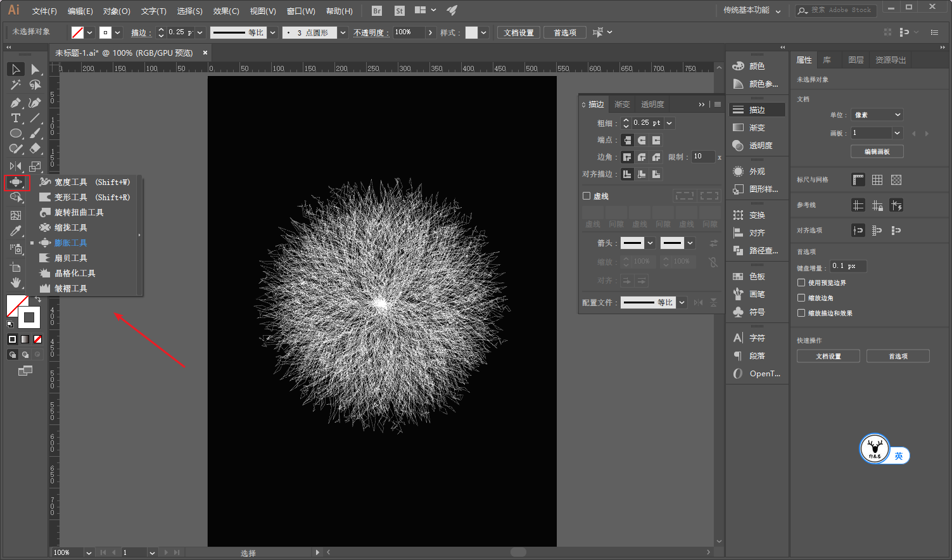Choose 晶格化工具 from the flyout
The width and height of the screenshot is (952, 560).
click(75, 273)
